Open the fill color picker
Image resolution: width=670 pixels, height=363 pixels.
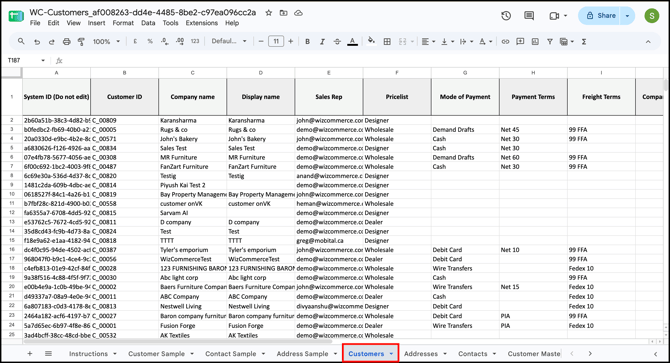(371, 41)
